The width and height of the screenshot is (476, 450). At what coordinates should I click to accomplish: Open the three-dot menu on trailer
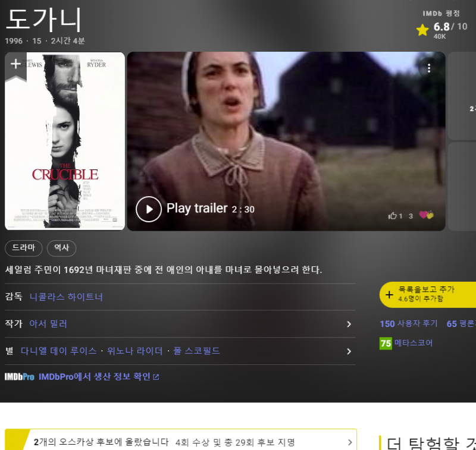click(429, 68)
